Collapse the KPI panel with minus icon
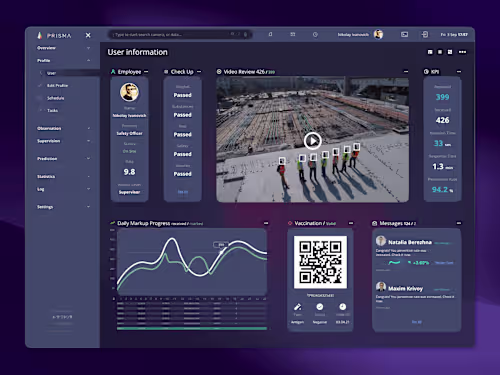This screenshot has width=500, height=375. click(x=459, y=72)
